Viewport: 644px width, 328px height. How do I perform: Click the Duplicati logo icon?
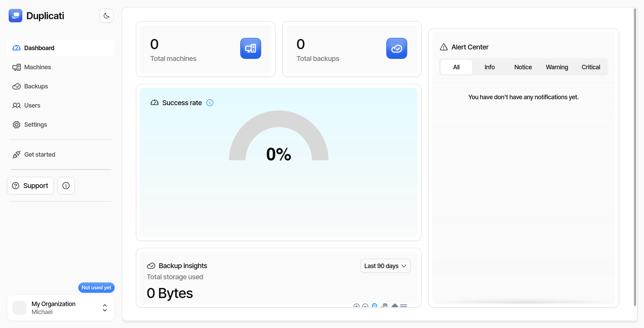15,16
